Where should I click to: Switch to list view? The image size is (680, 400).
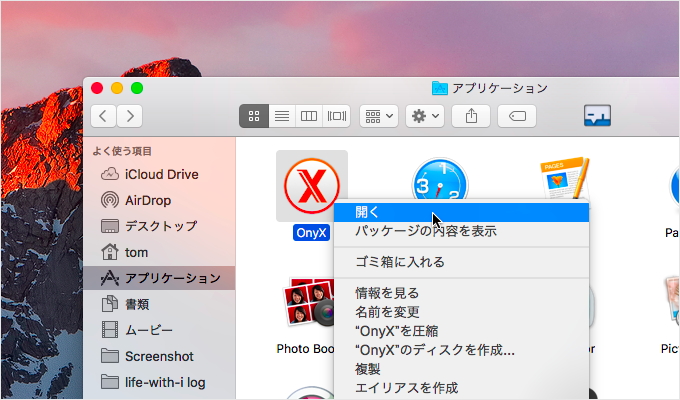282,116
